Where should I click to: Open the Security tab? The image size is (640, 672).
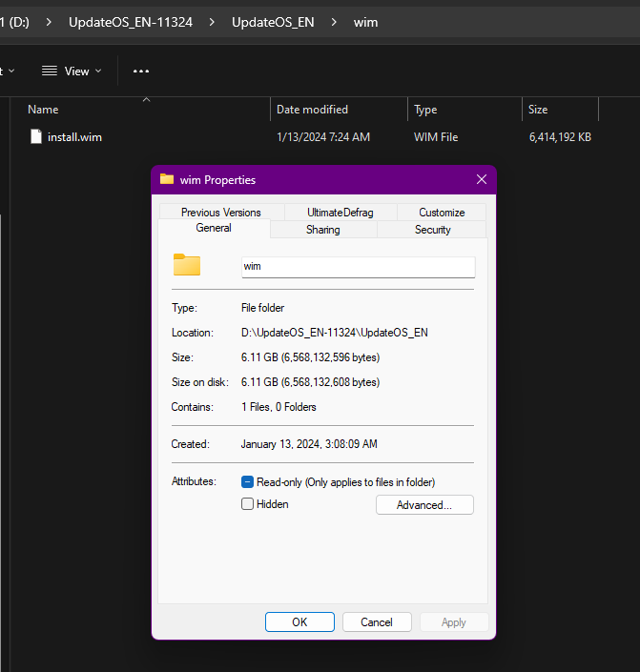point(433,230)
